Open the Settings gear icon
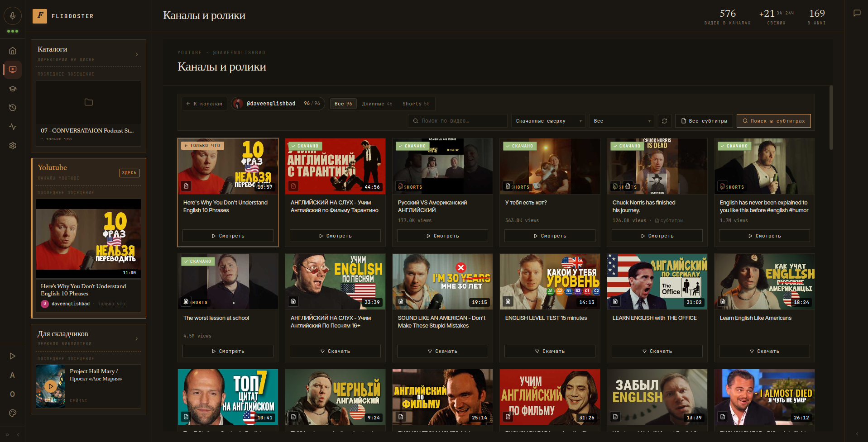The width and height of the screenshot is (868, 442). point(13,146)
